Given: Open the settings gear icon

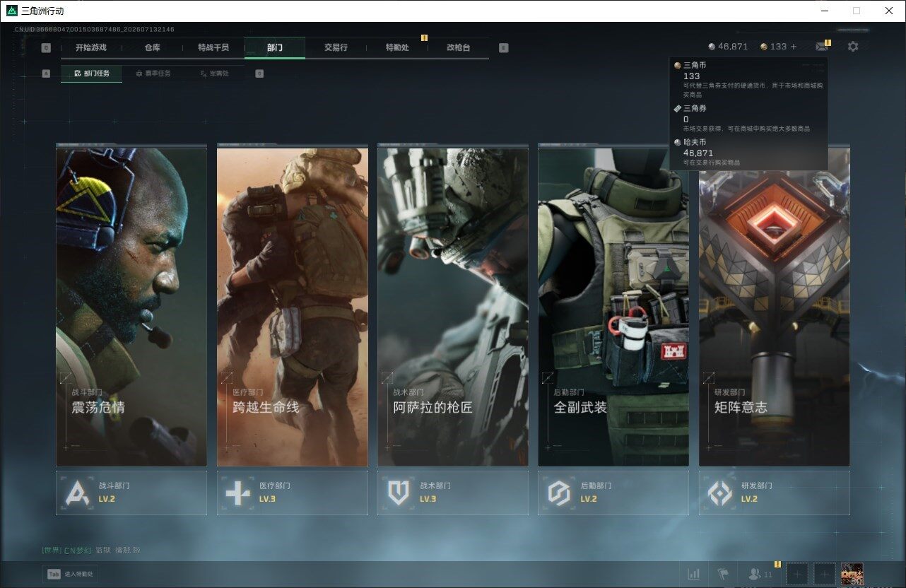Looking at the screenshot, I should [x=853, y=47].
